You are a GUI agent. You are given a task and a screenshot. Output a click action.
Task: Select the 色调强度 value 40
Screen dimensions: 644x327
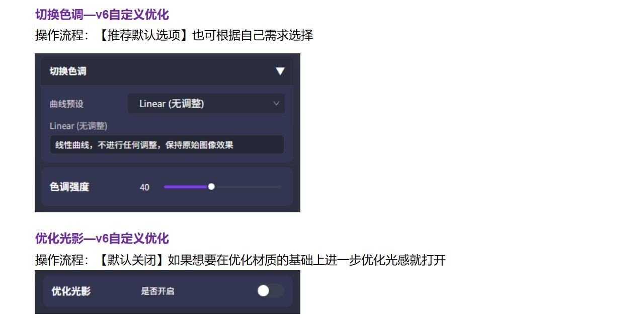pos(144,187)
